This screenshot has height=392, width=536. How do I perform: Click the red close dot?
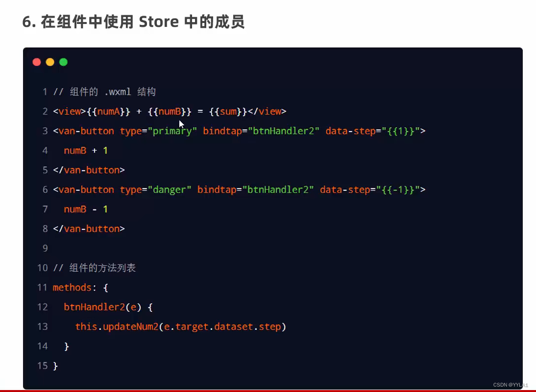pyautogui.click(x=37, y=62)
